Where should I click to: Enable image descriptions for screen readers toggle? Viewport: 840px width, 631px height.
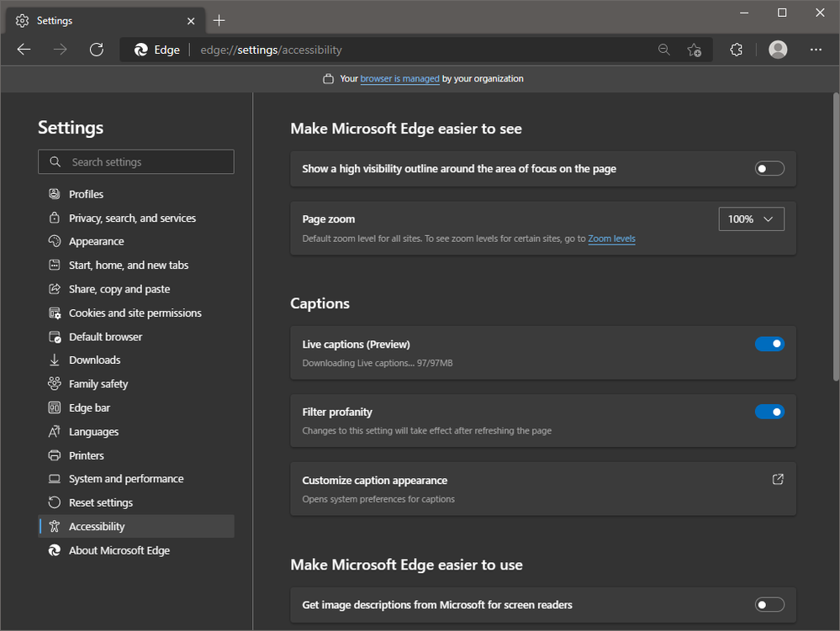tap(769, 605)
